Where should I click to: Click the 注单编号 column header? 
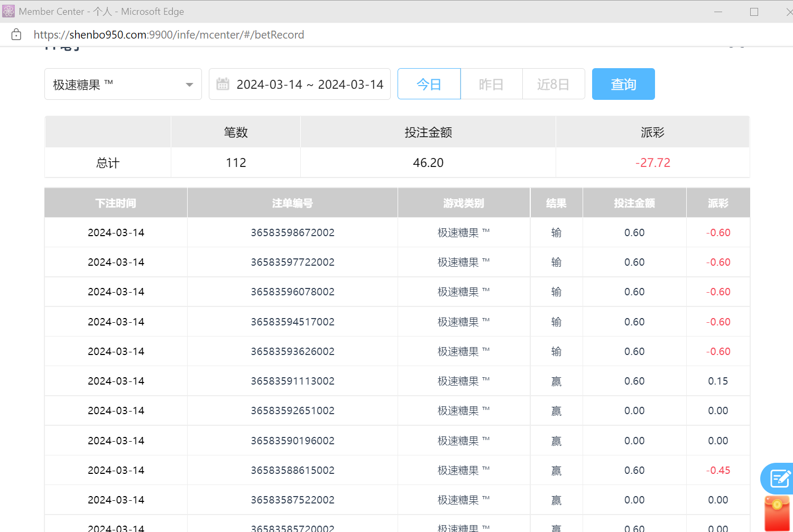(x=292, y=203)
